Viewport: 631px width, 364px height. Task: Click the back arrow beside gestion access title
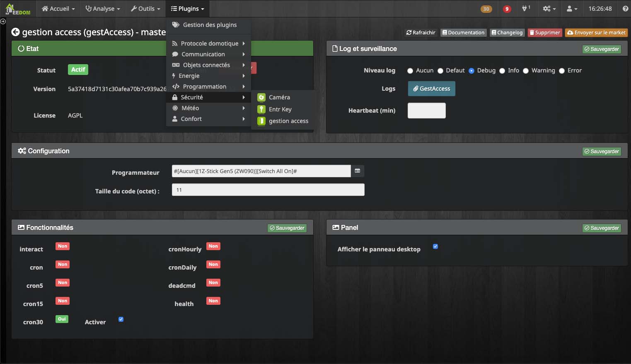[15, 32]
